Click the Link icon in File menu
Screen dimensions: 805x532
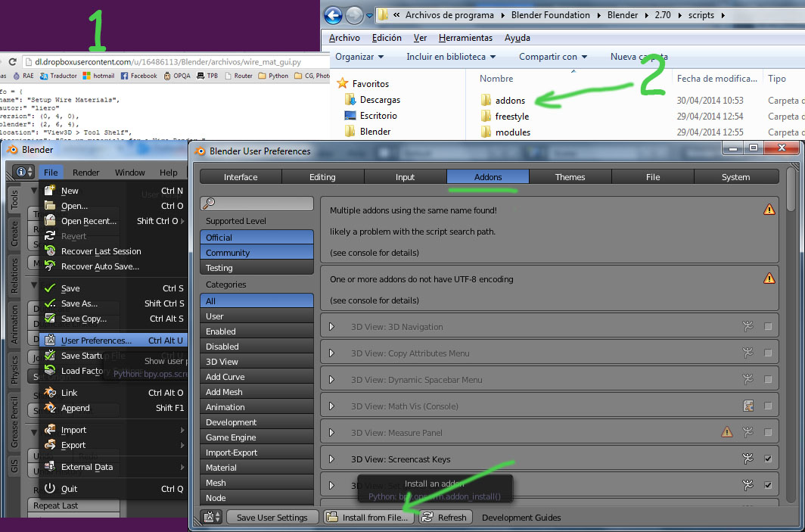coord(50,392)
